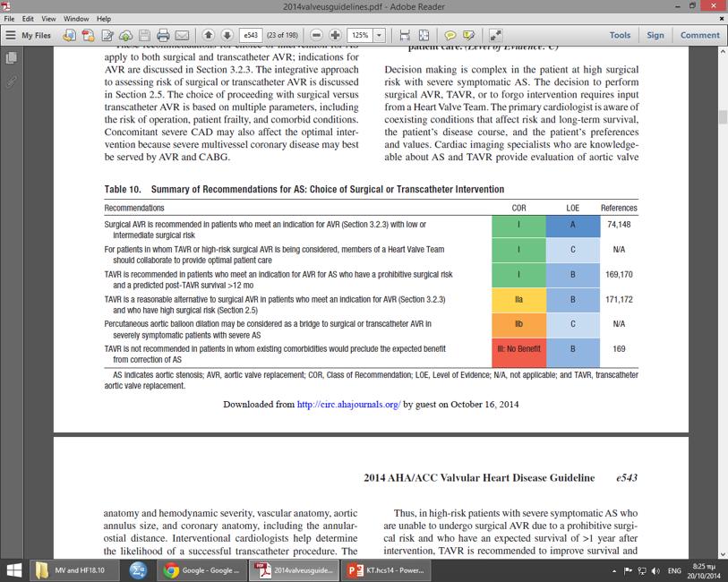Screen dimensions: 728x582
Task: Click the Upload to cloud icon
Action: [x=126, y=35]
